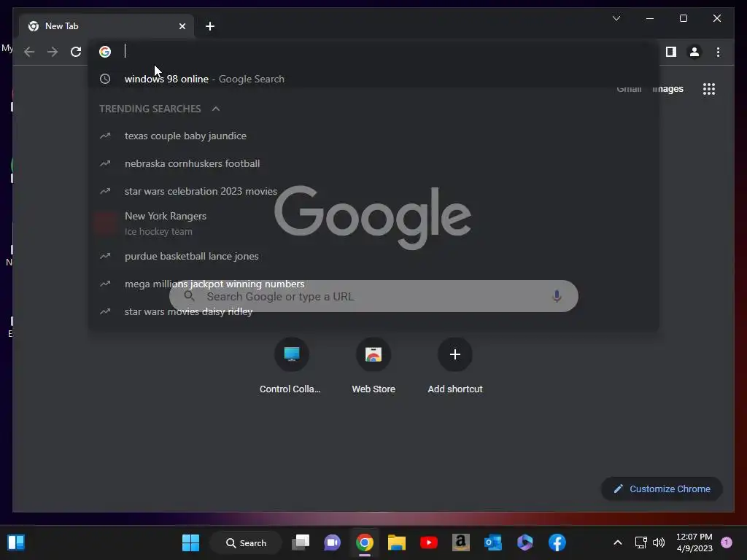
Task: Choose 'star wars movies daisy ridley' suggestion
Action: click(x=374, y=312)
